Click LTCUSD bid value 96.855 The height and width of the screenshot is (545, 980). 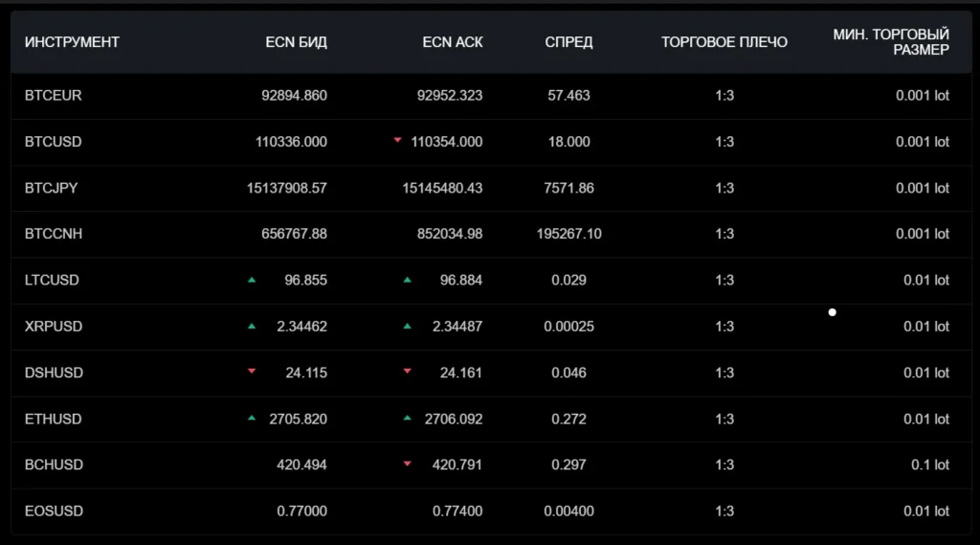[x=305, y=281]
